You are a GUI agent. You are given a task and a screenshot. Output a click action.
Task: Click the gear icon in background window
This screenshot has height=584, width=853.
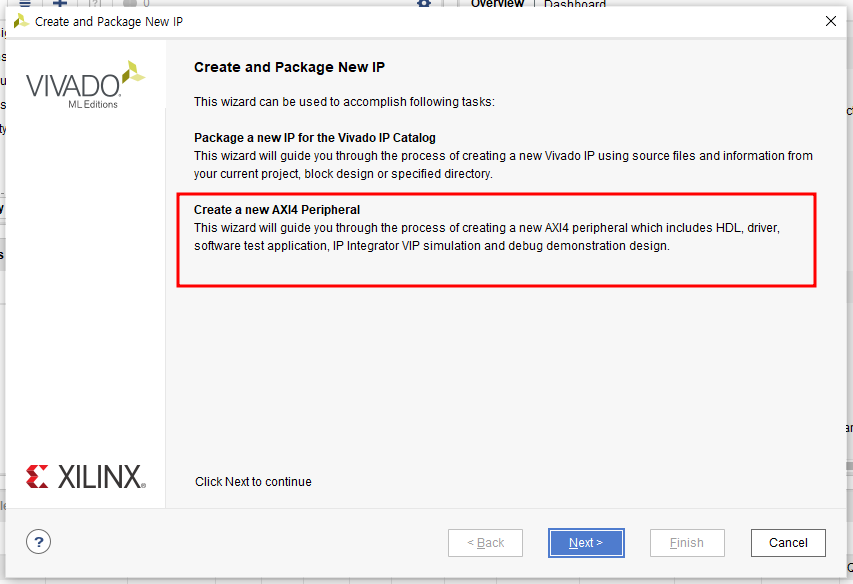tap(424, 3)
